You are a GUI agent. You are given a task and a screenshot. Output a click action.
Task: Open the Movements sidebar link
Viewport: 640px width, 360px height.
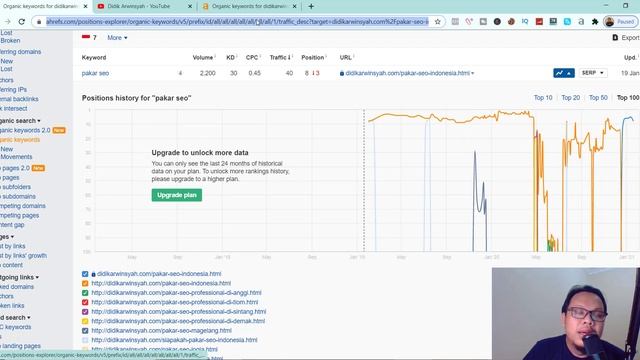16,157
